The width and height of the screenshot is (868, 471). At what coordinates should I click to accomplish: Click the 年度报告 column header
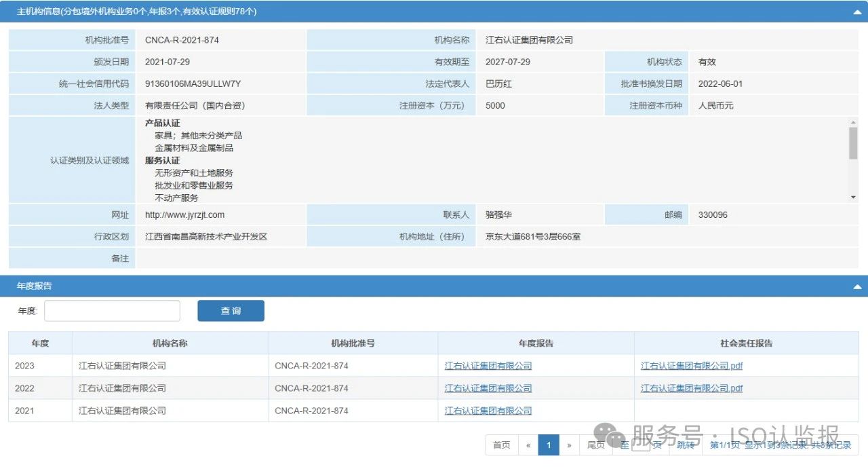(536, 343)
